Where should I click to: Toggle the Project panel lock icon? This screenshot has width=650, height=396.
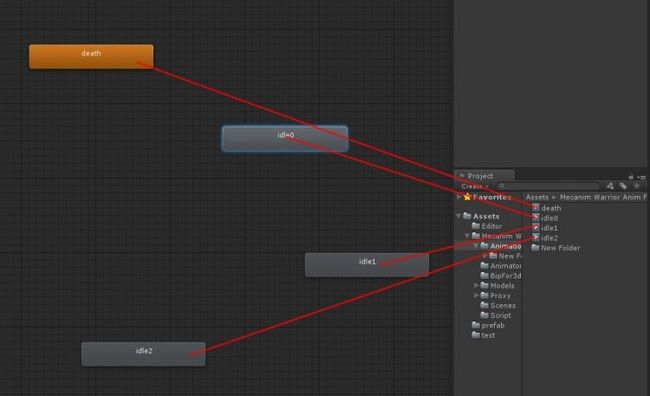point(631,177)
